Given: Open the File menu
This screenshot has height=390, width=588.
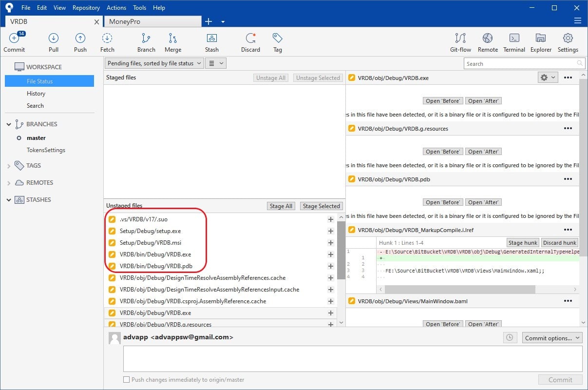Looking at the screenshot, I should click(26, 8).
